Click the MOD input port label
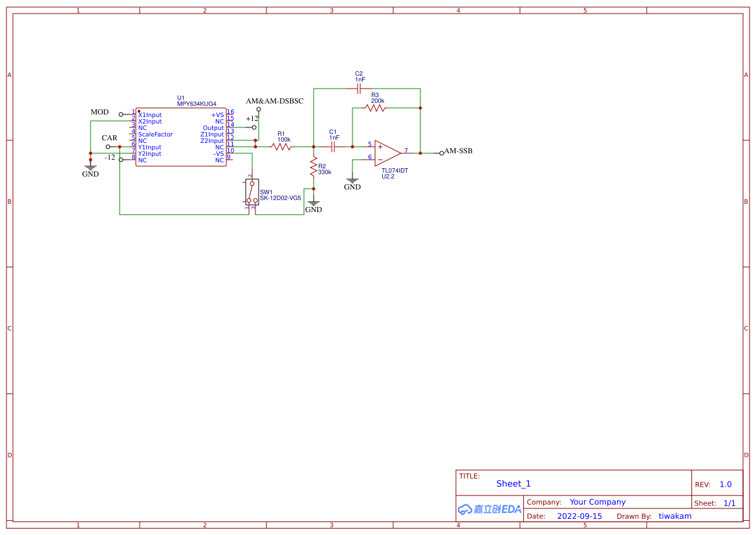The width and height of the screenshot is (756, 535). click(x=100, y=113)
